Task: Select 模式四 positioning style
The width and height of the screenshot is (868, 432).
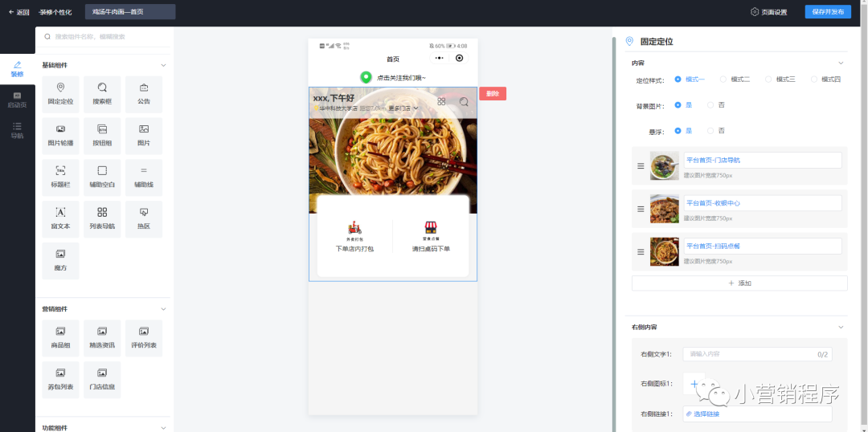Action: [x=826, y=79]
